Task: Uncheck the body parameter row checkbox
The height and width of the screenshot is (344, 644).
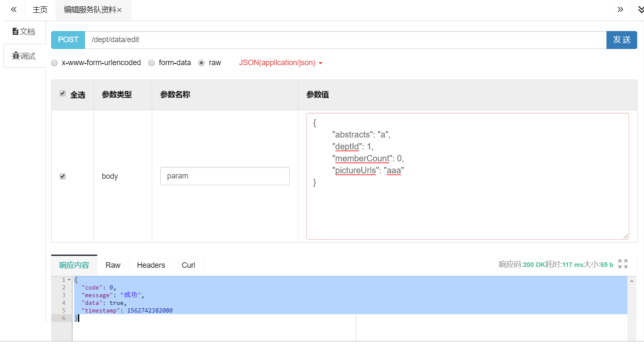Action: pyautogui.click(x=62, y=176)
